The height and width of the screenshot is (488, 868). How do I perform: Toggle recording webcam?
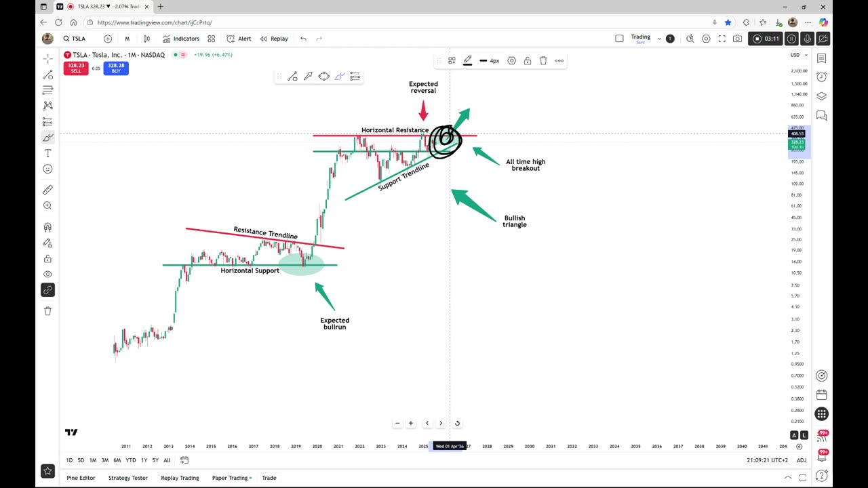click(x=823, y=39)
